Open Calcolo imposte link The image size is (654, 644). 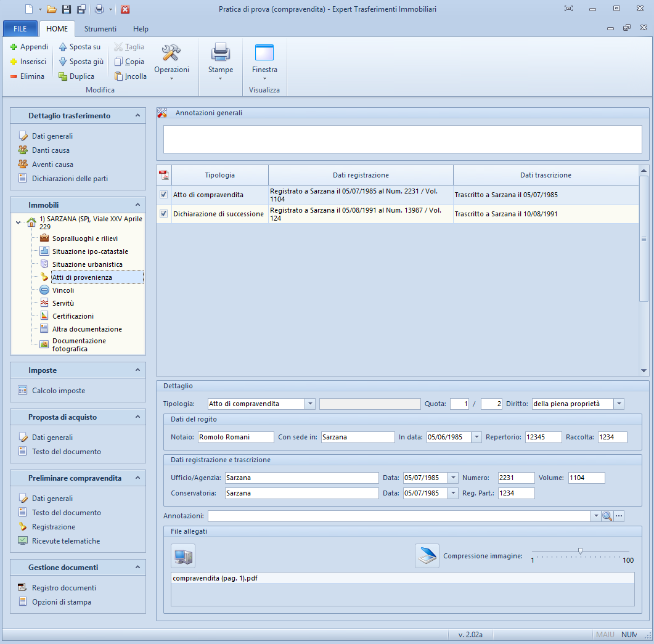click(x=59, y=390)
